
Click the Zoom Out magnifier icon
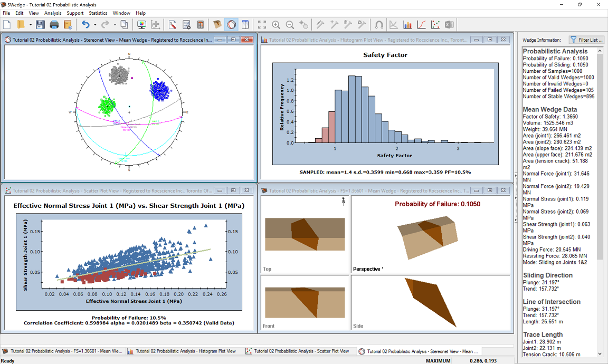coord(290,24)
